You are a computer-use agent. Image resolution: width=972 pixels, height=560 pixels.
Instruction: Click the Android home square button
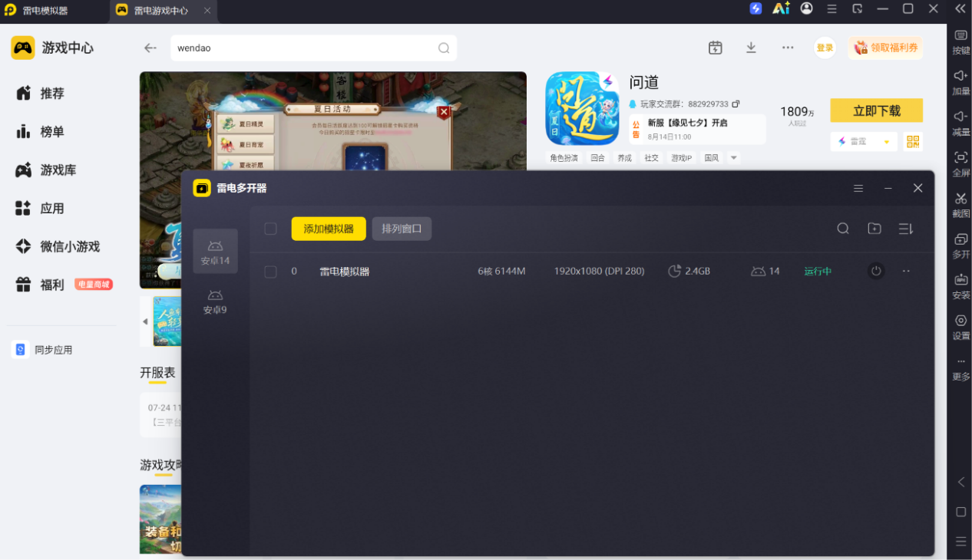[x=960, y=512]
